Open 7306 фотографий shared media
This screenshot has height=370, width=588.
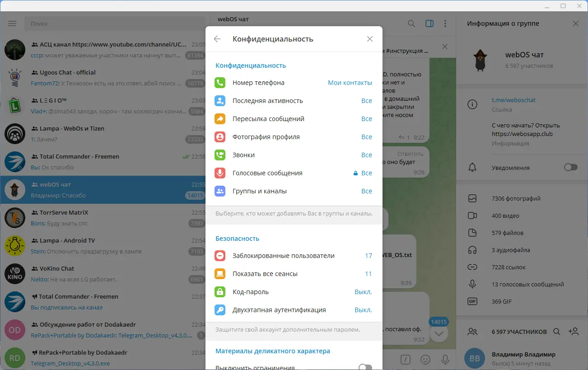522,198
